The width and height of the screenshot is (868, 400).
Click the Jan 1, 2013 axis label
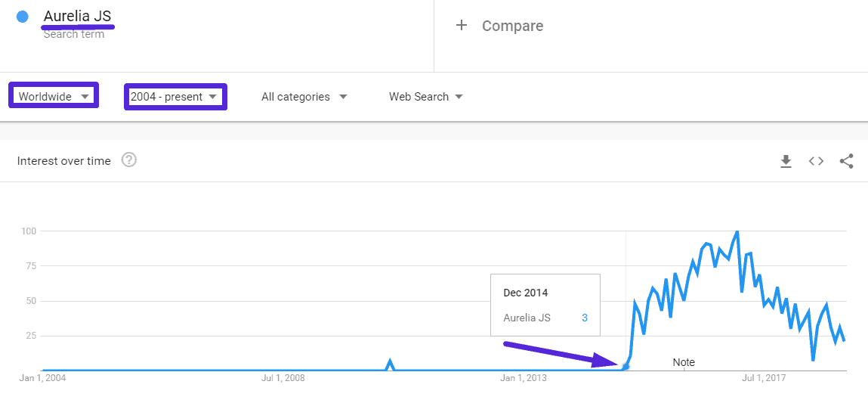click(x=523, y=378)
